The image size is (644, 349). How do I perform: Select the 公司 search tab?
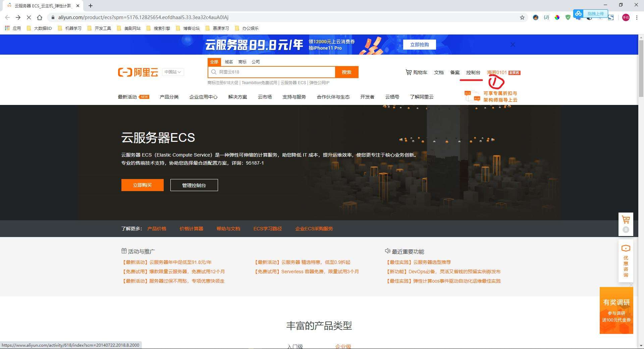point(256,62)
